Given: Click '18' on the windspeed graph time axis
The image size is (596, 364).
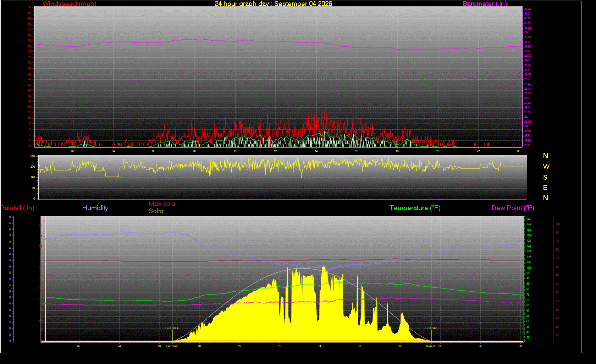Looking at the screenshot, I should coord(397,151).
